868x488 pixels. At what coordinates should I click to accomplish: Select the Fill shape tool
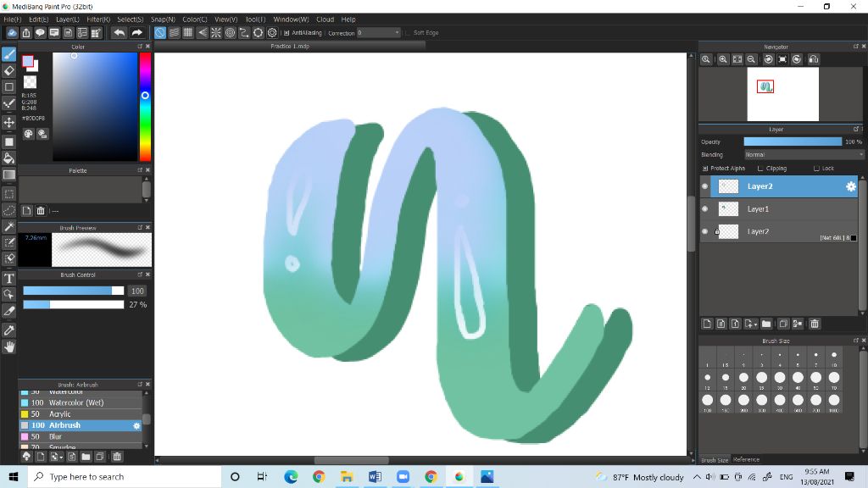pyautogui.click(x=8, y=141)
